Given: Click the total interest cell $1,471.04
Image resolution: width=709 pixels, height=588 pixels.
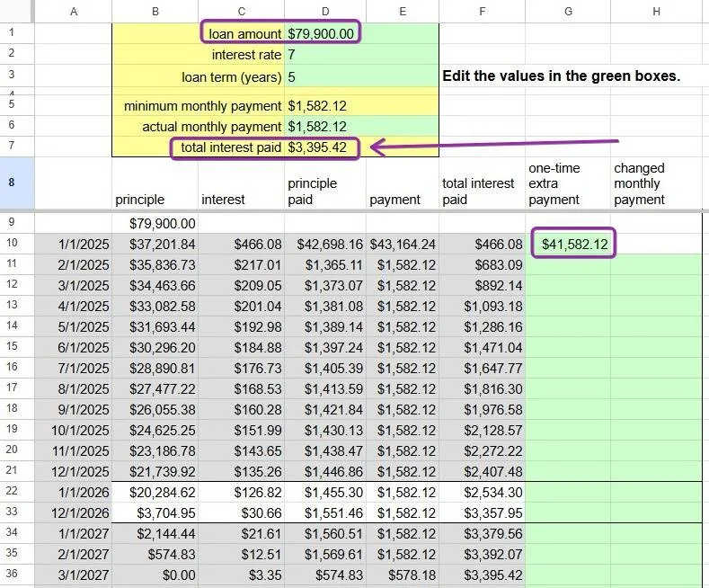Looking at the screenshot, I should coord(482,347).
